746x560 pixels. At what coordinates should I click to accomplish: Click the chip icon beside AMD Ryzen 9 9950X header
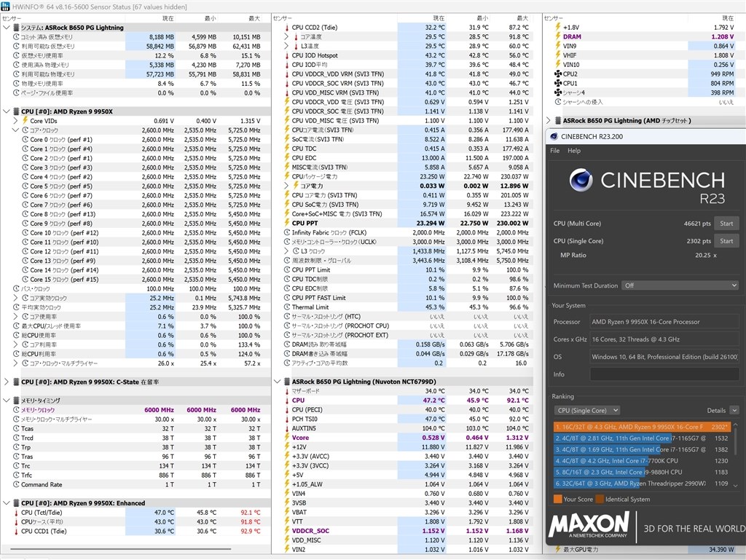coord(16,111)
